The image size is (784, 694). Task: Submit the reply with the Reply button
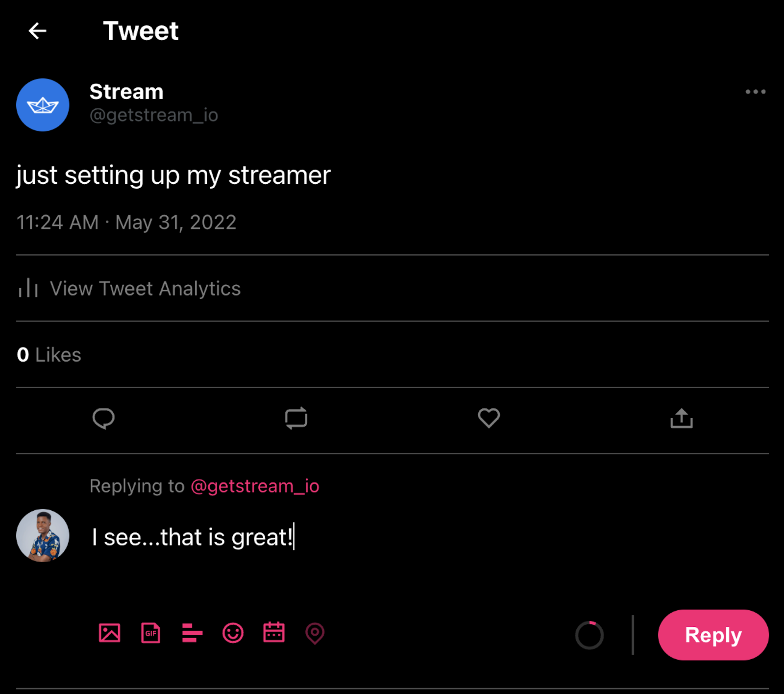713,635
